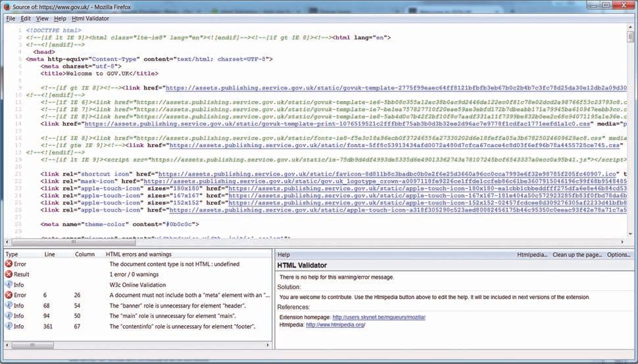
Task: Open the Edit menu
Action: pyautogui.click(x=26, y=18)
